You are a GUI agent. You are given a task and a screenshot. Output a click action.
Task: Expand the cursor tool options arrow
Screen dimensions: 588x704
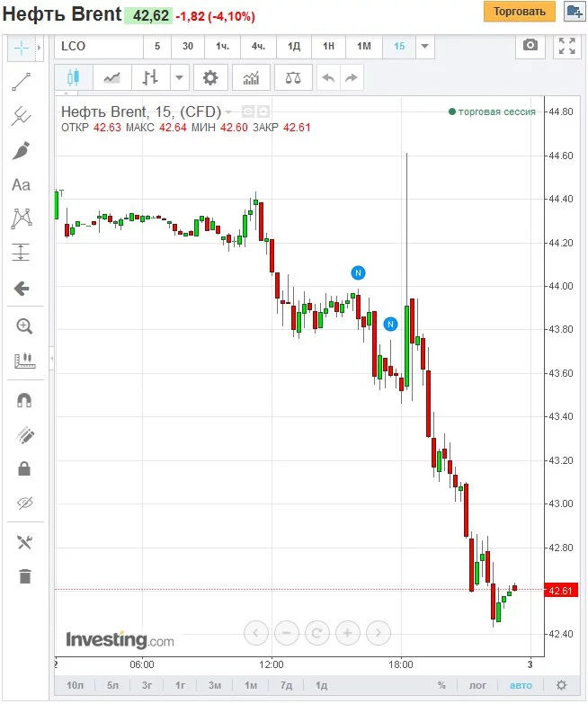coord(39,48)
